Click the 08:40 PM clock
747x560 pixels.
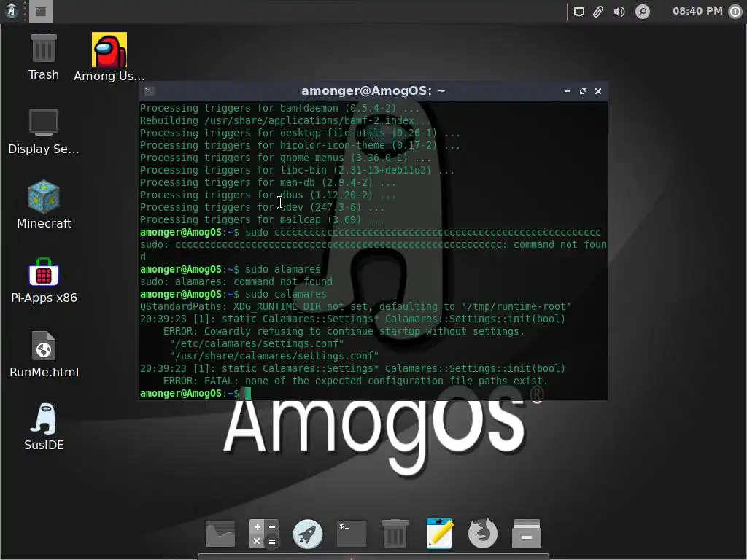[x=697, y=11]
